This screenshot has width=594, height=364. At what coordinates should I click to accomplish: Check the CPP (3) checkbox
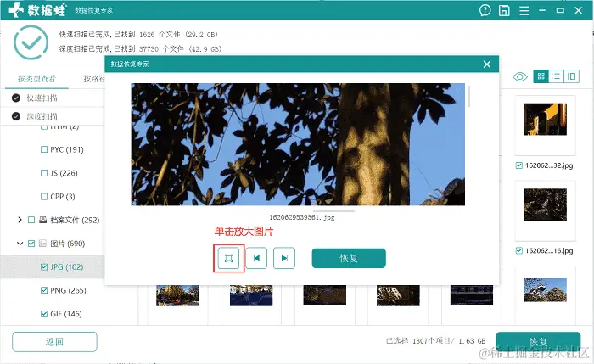(x=44, y=197)
